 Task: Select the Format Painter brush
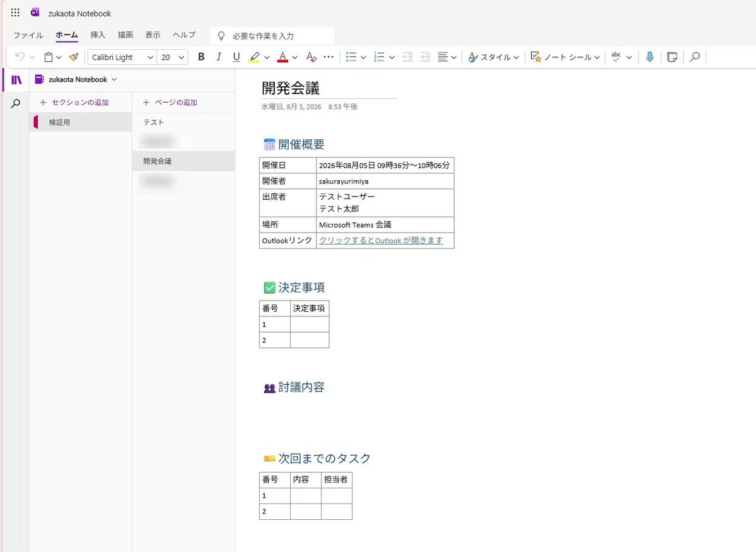pyautogui.click(x=73, y=57)
